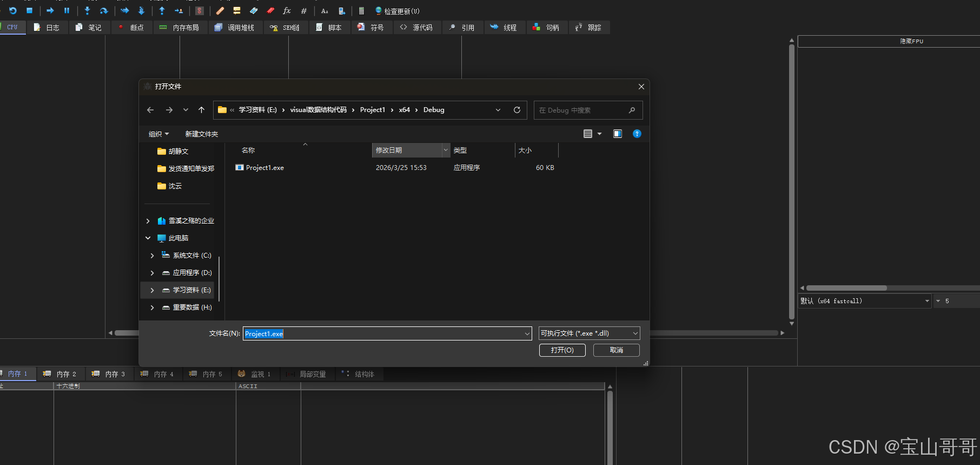Open the 句柄 handles tab

(547, 27)
